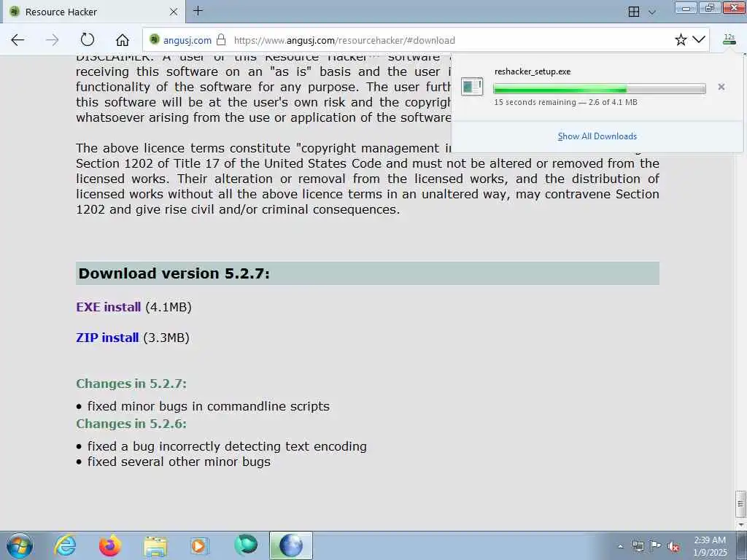Launch Internet Explorer from the taskbar
Image resolution: width=747 pixels, height=560 pixels.
pos(65,545)
